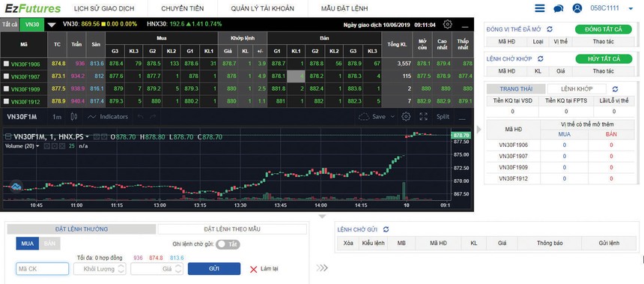Hide the Volume indicator
Screen dimensions: 644x284
47,146
